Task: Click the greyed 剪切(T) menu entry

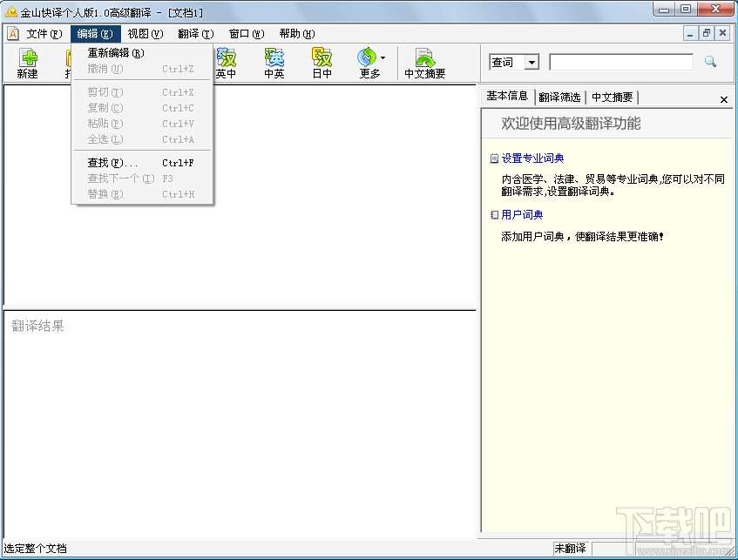Action: tap(142, 92)
